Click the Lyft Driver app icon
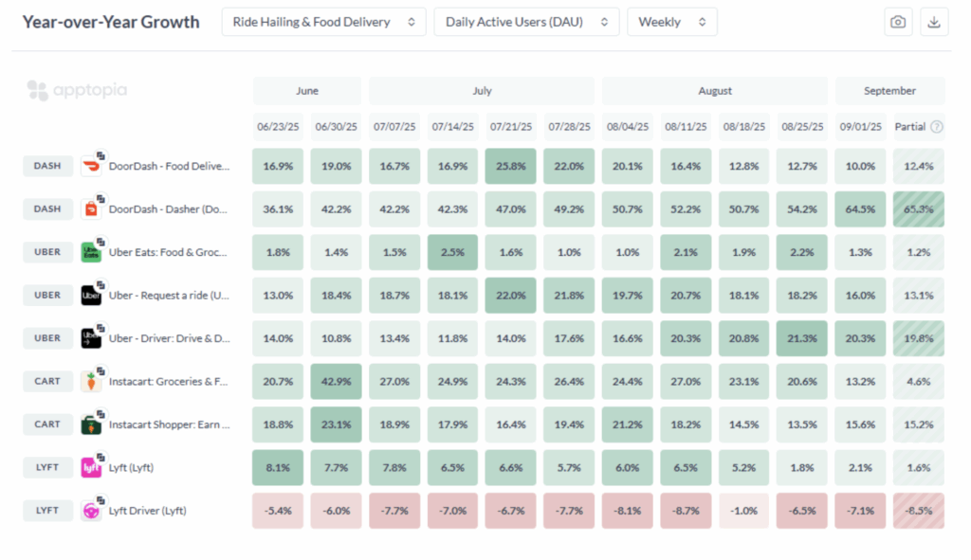The image size is (971, 560). (x=92, y=511)
